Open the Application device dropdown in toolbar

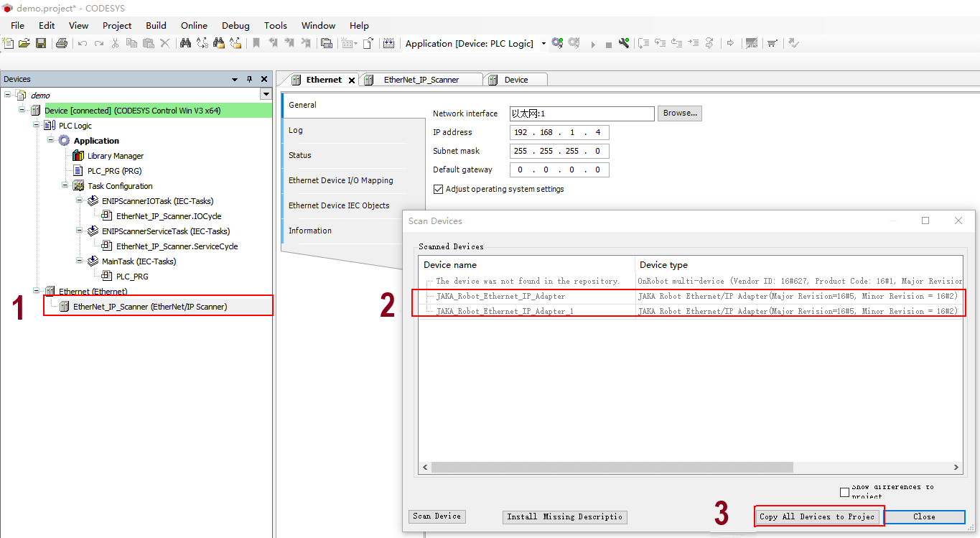click(x=543, y=44)
